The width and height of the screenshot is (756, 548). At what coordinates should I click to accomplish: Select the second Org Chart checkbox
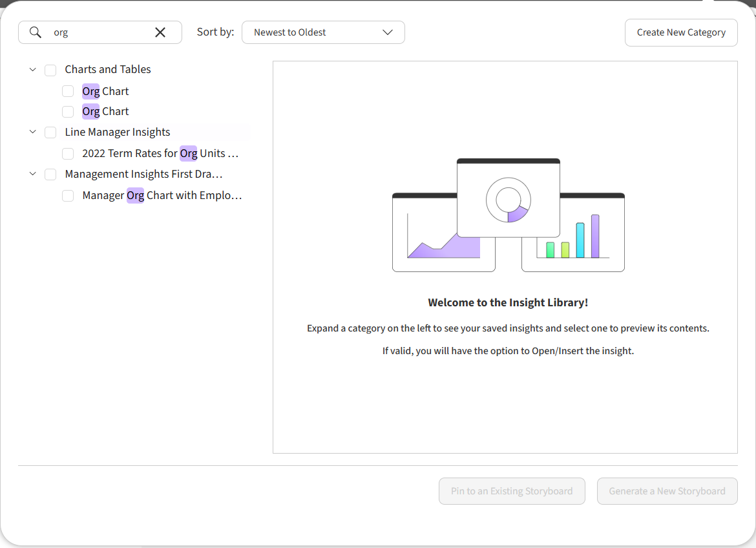tap(68, 112)
